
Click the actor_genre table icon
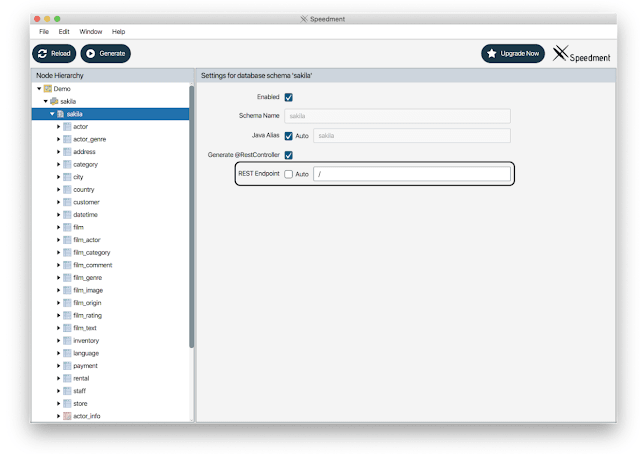pos(67,139)
